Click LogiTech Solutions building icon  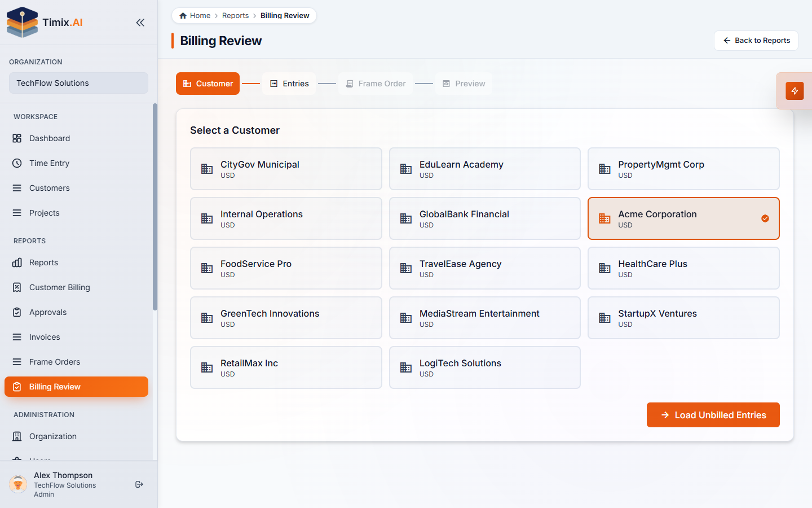pyautogui.click(x=406, y=367)
